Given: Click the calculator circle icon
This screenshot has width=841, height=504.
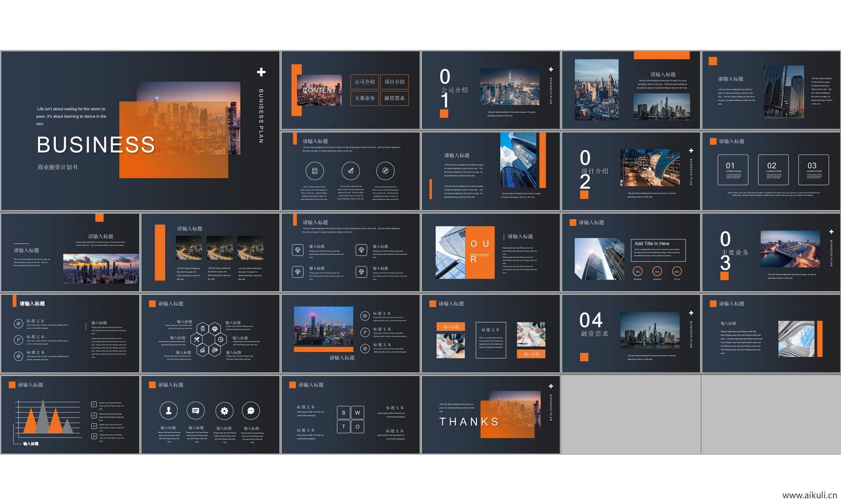Looking at the screenshot, I should click(x=315, y=171).
